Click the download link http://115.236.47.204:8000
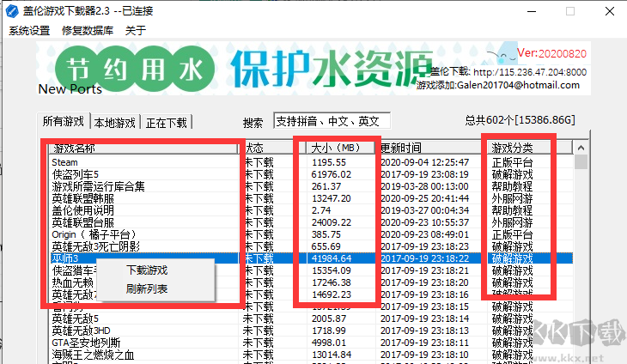 click(530, 72)
